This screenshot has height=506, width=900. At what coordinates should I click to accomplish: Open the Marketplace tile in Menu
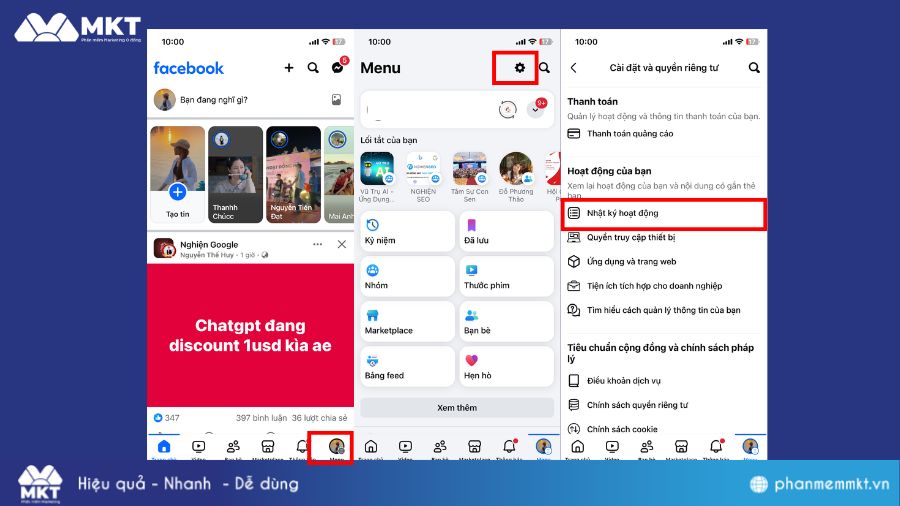tap(408, 321)
